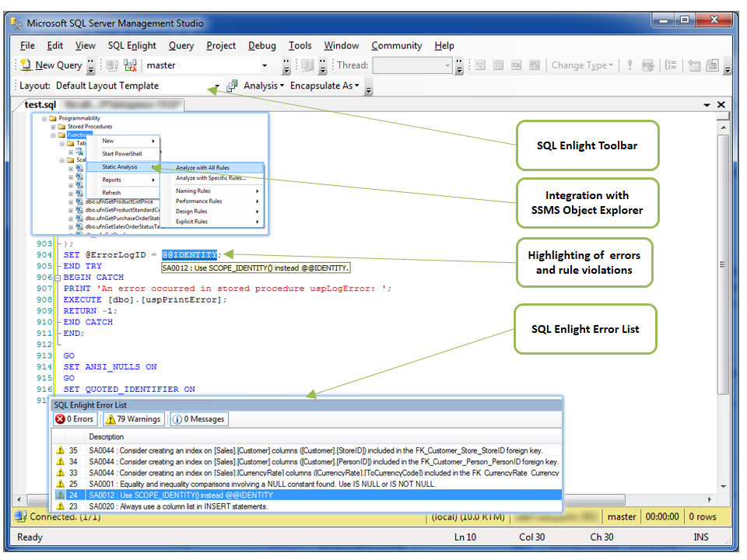Open the Encapsulate As dropdown
The width and height of the screenshot is (747, 560).
coord(324,86)
